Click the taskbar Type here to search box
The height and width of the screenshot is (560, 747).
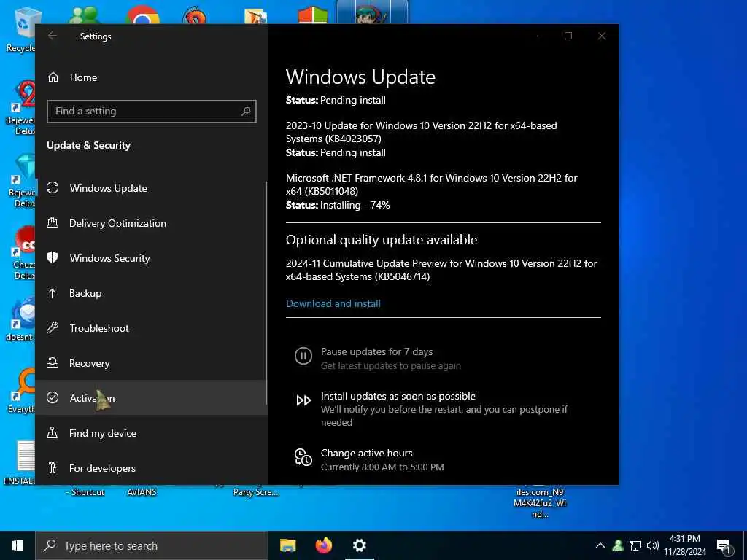click(152, 545)
